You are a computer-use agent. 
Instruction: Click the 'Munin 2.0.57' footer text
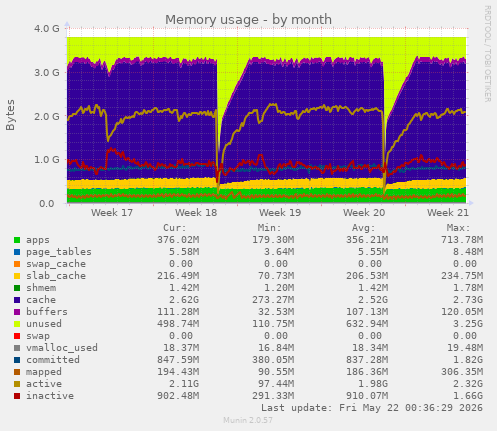pos(248,420)
